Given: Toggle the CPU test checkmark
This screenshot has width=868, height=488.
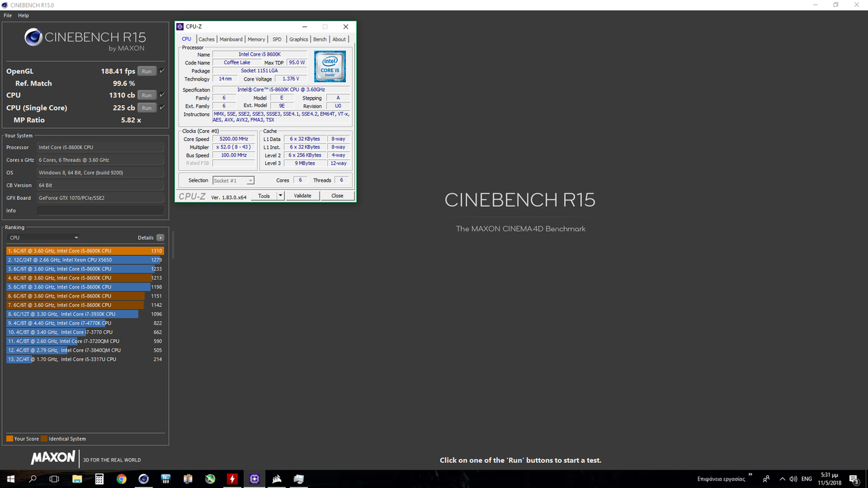Looking at the screenshot, I should (162, 96).
